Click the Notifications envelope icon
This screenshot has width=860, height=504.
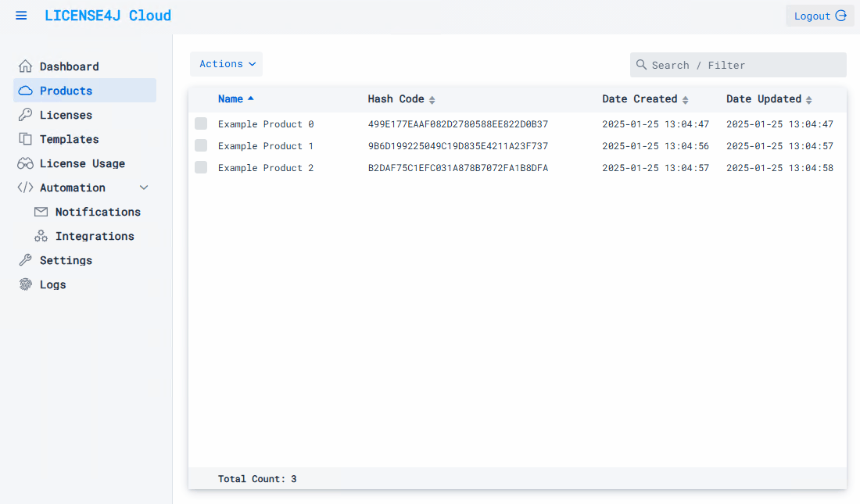tap(41, 212)
